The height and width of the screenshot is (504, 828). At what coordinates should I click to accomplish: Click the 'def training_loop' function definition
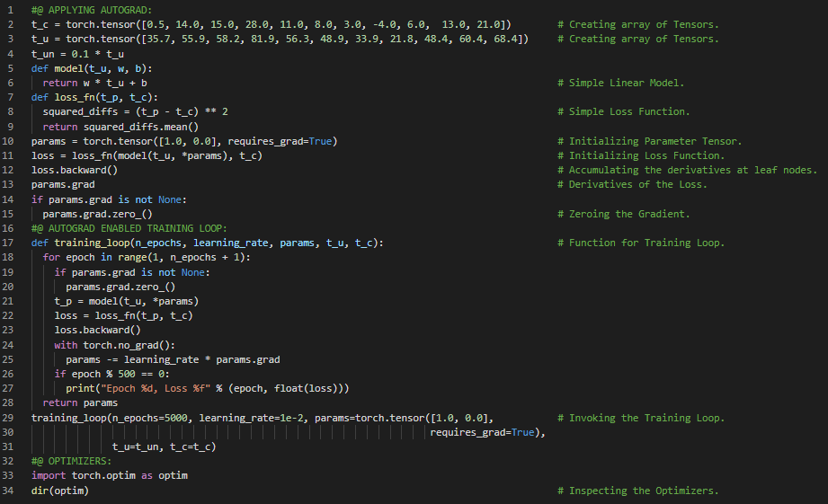[x=207, y=243]
